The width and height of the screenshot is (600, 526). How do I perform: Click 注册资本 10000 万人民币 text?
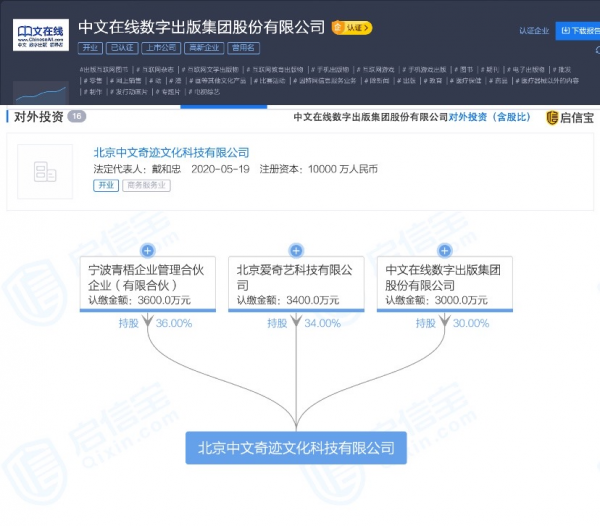pos(318,169)
